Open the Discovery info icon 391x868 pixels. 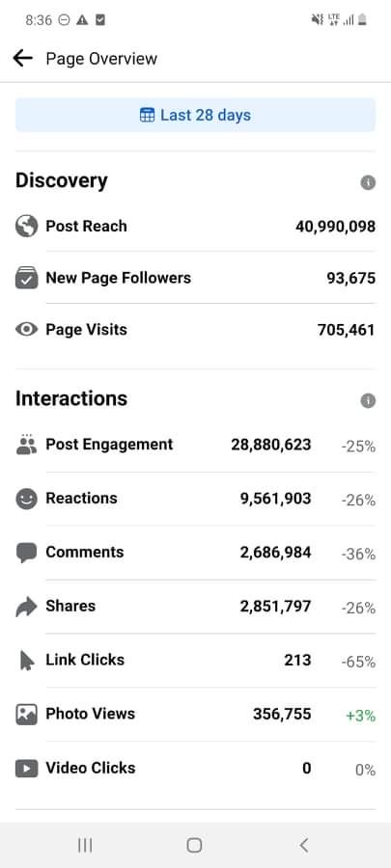click(368, 182)
